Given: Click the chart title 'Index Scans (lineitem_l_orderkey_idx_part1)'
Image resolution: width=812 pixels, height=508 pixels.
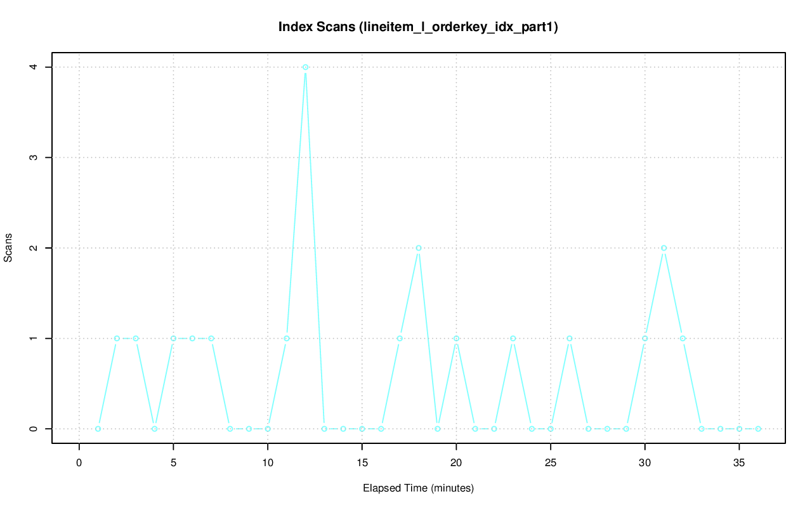Looking at the screenshot, I should pos(418,27).
